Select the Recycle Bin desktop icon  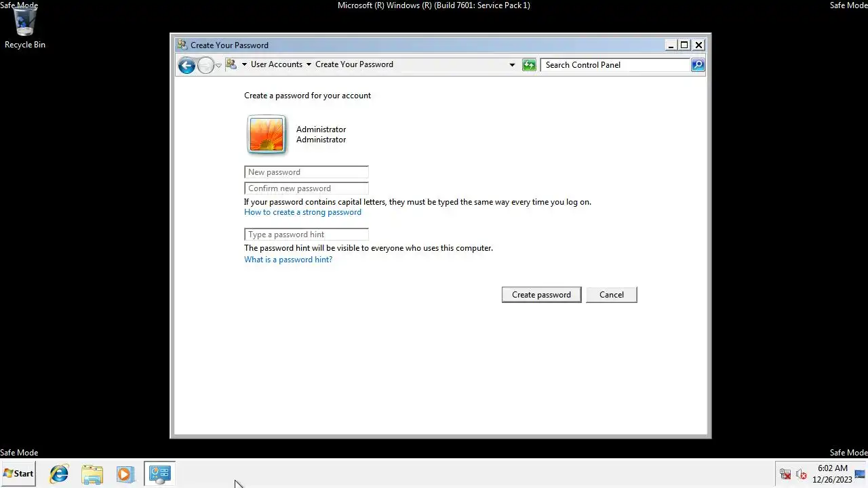click(25, 29)
